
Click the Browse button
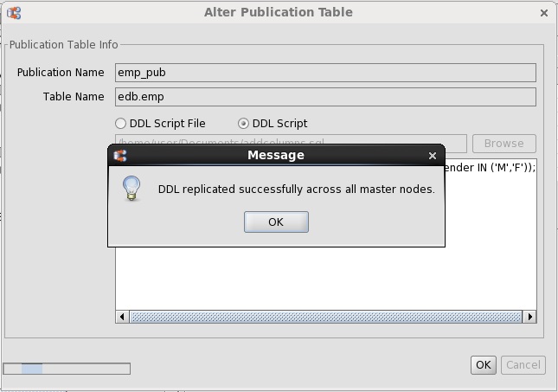click(503, 144)
